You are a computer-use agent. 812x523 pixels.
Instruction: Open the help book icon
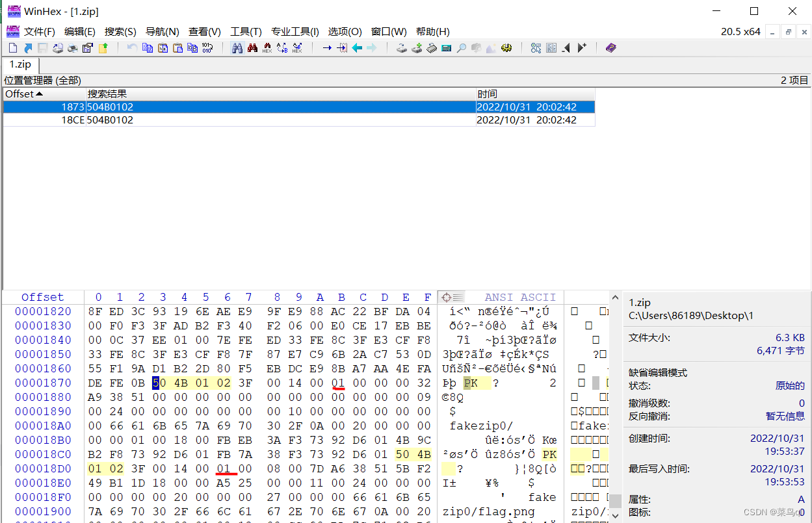point(610,47)
